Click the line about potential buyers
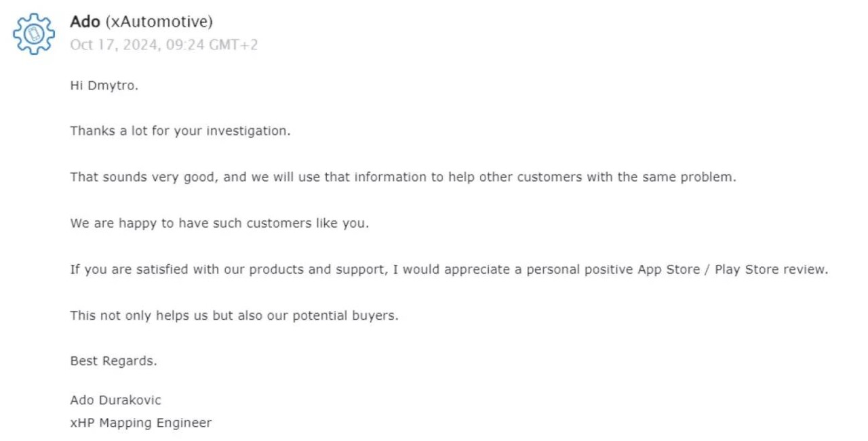Screen dimensions: 868x441 click(234, 315)
